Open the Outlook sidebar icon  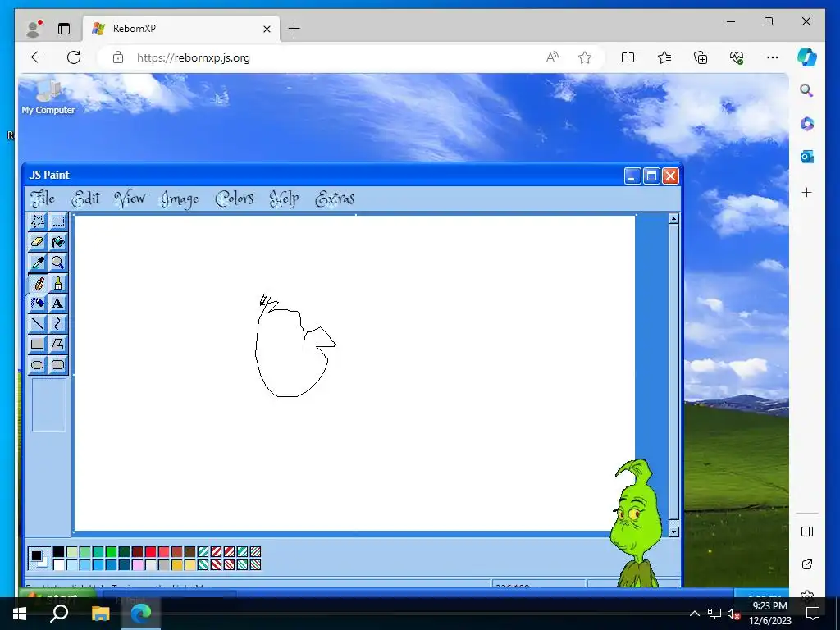[x=807, y=157]
